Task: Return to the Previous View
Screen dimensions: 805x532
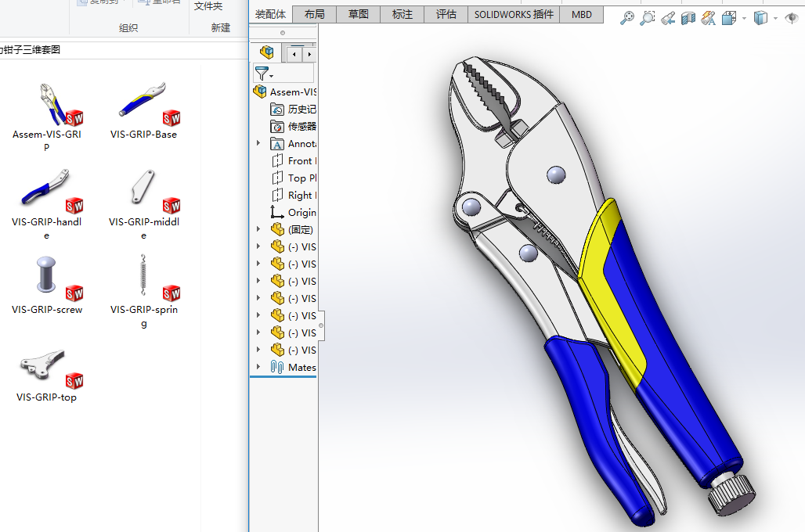Action: tap(668, 19)
